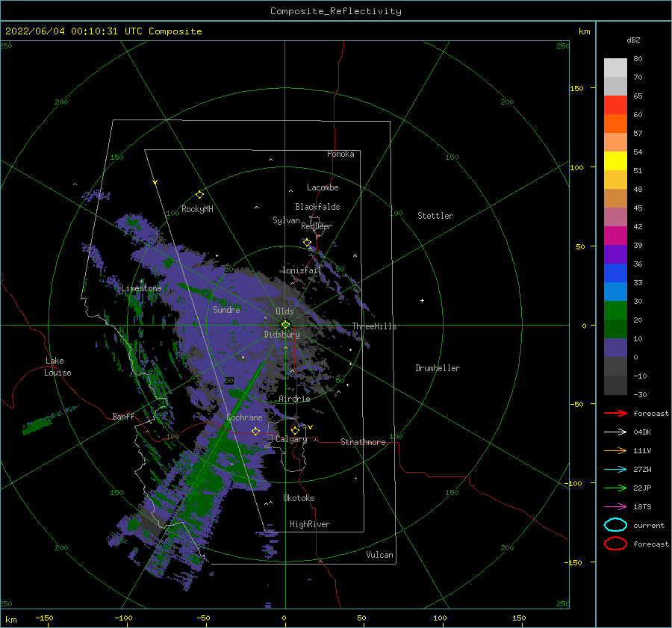Click the Sylvan label
The image size is (672, 628).
[286, 220]
